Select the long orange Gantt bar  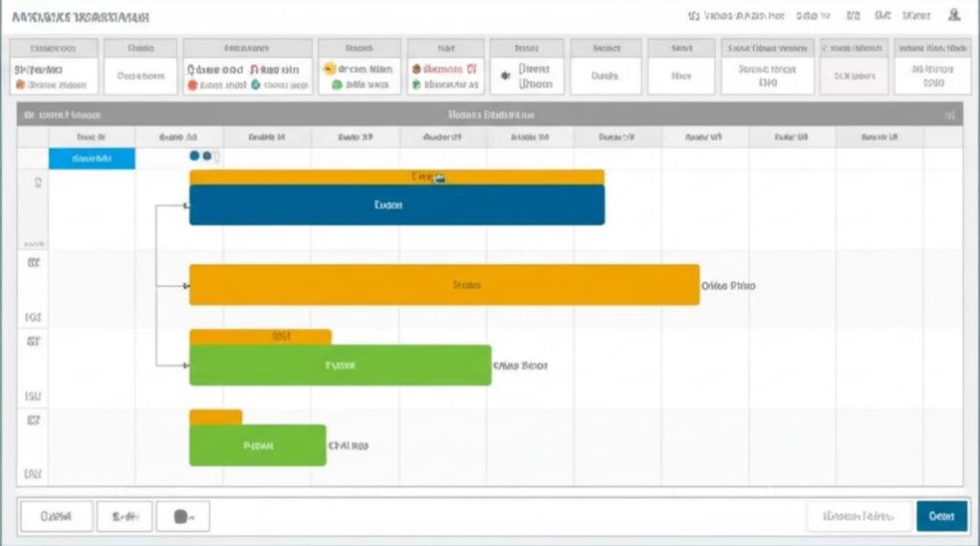[x=444, y=285]
